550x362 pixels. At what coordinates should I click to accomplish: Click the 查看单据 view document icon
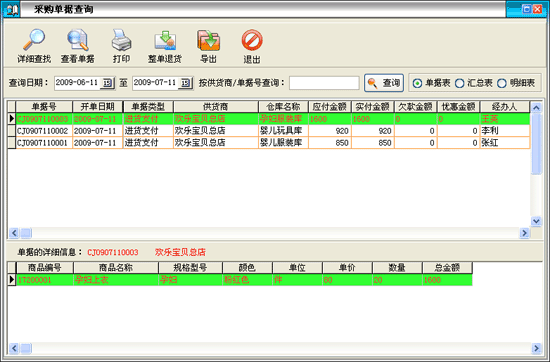(78, 40)
